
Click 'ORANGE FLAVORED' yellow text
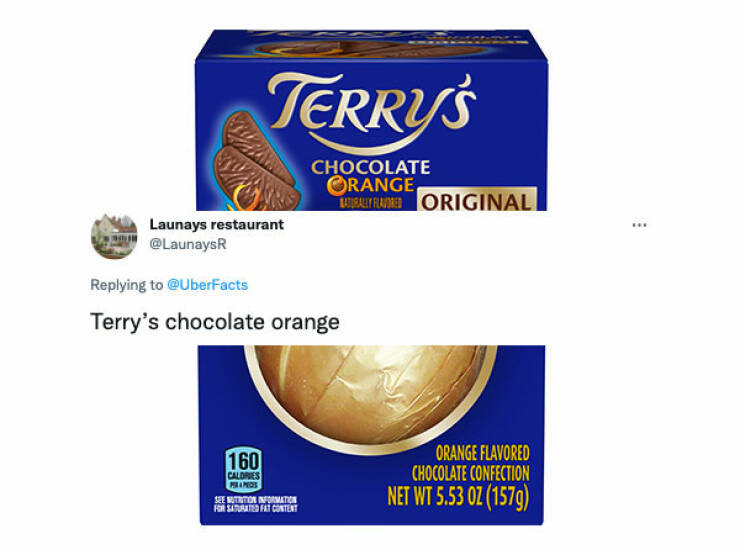click(x=482, y=454)
